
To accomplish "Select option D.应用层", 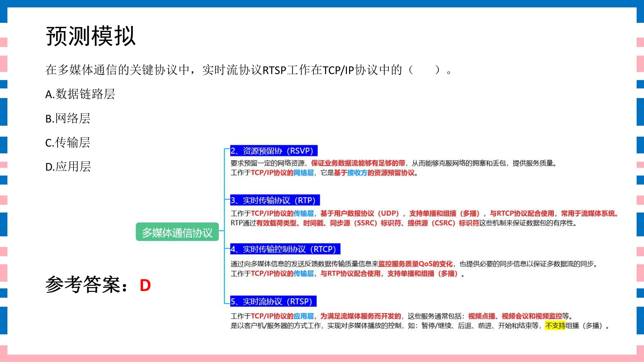I will (68, 166).
